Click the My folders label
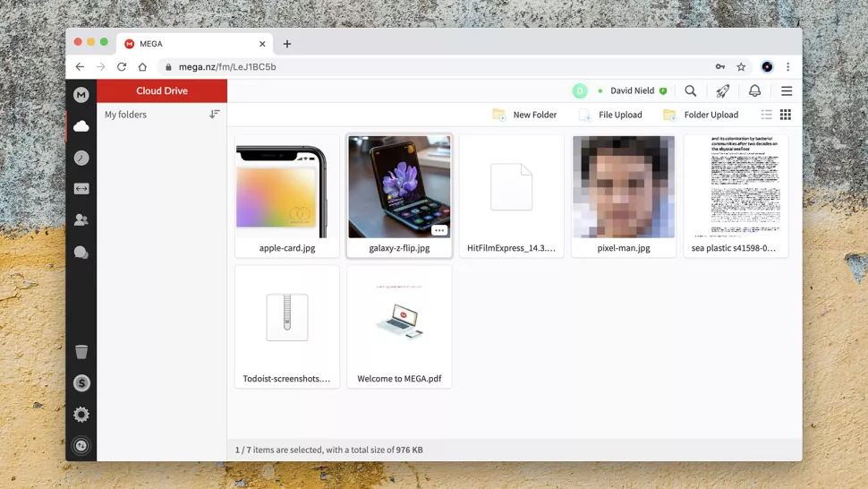The height and width of the screenshot is (489, 868). point(125,115)
